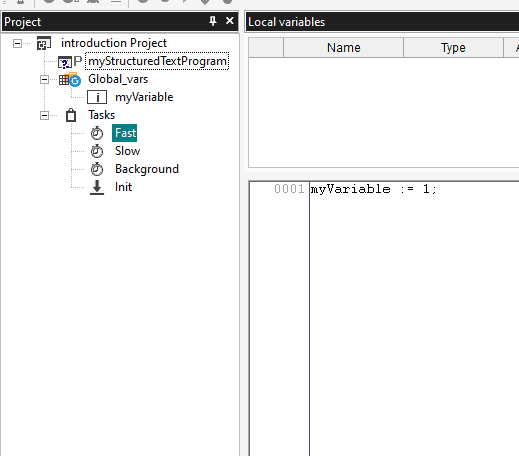
Task: Click the Fast task stopwatch icon
Action: (97, 133)
